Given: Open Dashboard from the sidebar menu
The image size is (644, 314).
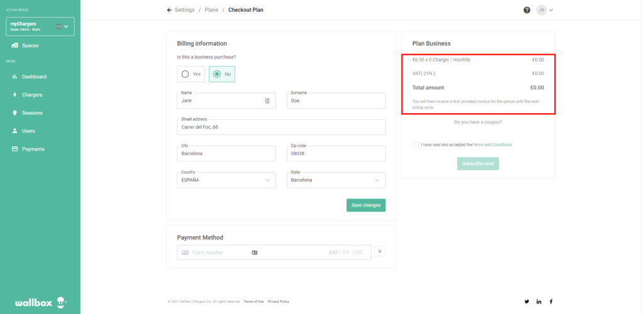Looking at the screenshot, I should pos(34,77).
